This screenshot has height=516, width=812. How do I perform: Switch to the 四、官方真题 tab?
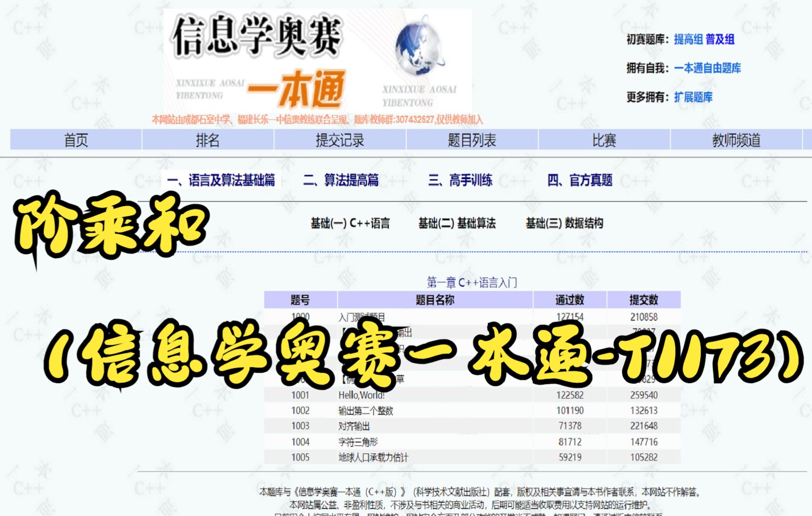point(580,180)
